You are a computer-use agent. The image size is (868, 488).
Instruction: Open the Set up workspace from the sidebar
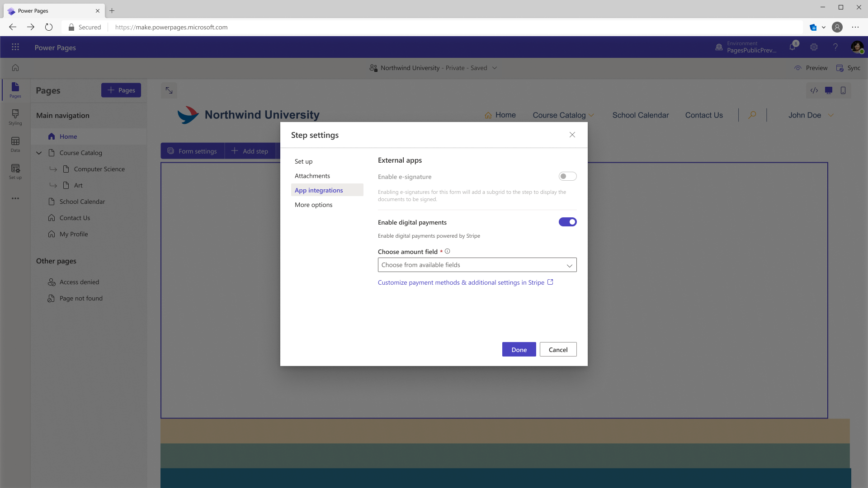point(15,171)
